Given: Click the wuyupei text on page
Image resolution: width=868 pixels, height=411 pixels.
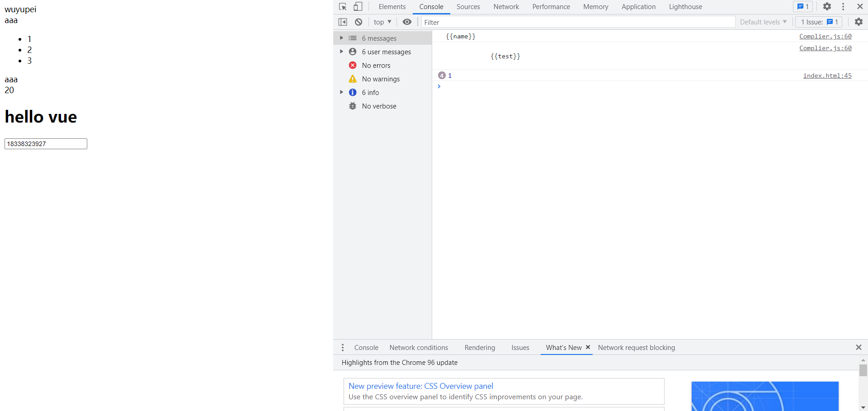Looking at the screenshot, I should 20,9.
